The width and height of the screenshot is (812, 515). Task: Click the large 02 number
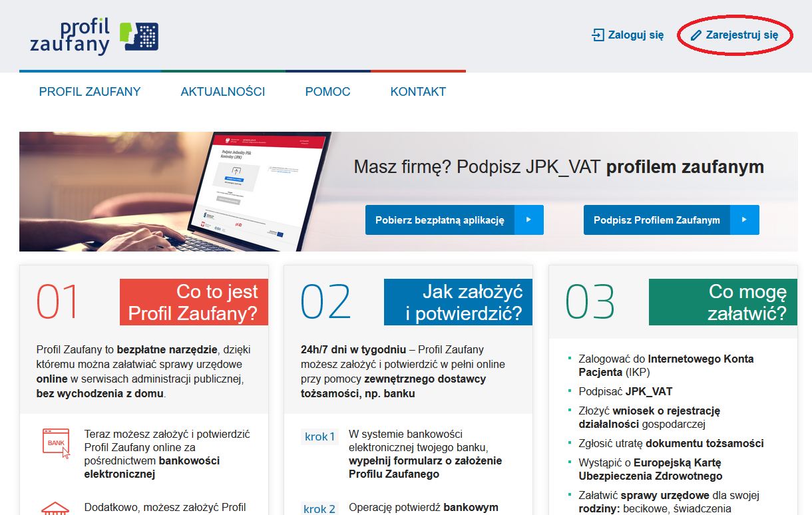[325, 302]
